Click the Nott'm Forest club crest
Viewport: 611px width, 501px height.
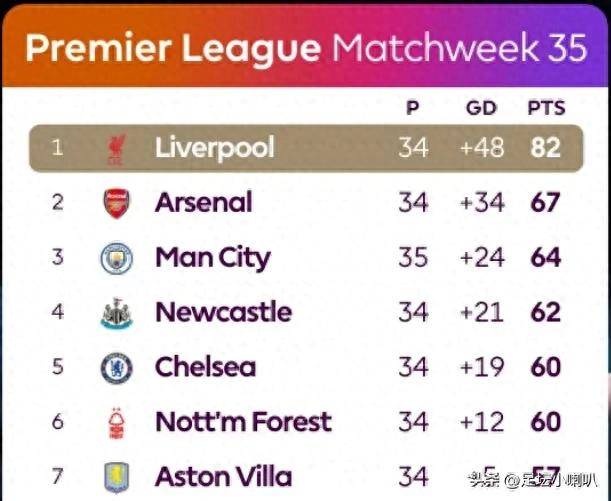(x=116, y=422)
